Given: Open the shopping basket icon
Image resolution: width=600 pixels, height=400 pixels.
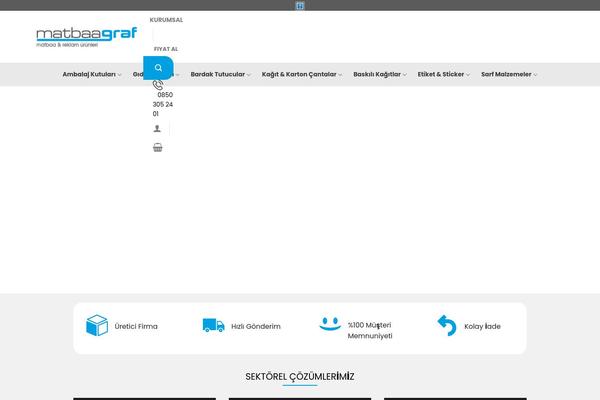Looking at the screenshot, I should click(157, 147).
